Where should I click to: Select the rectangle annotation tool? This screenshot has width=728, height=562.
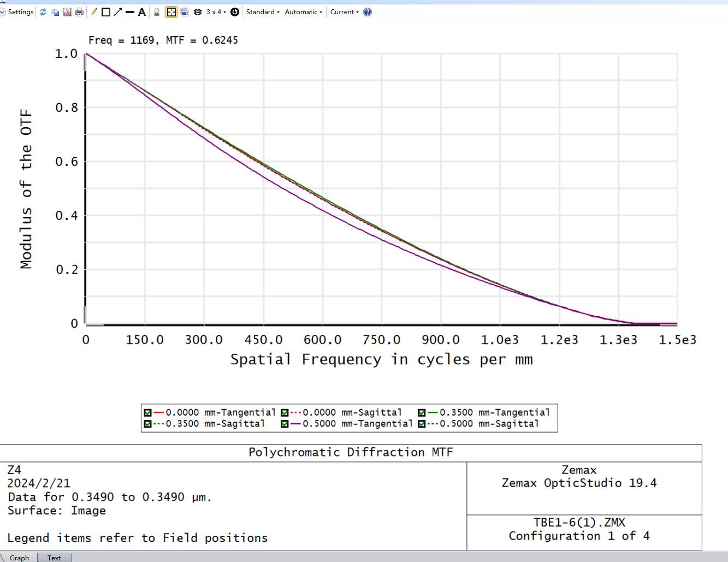click(106, 12)
